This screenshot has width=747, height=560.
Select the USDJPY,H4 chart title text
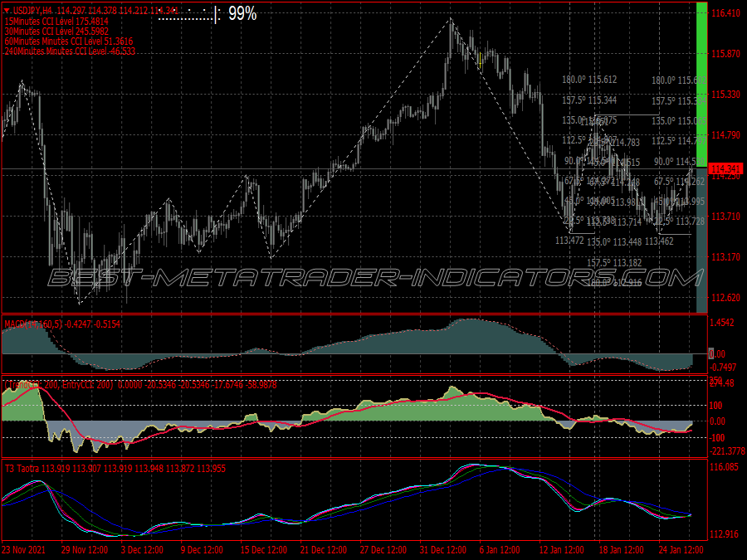(32, 11)
